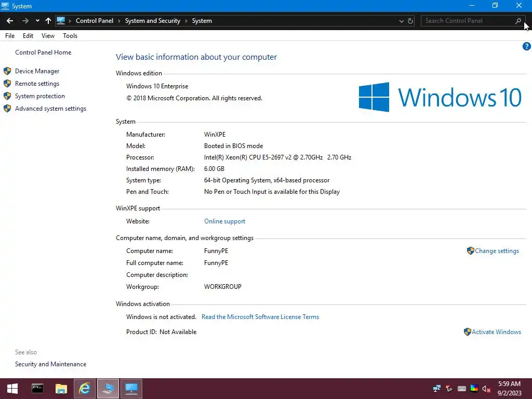The height and width of the screenshot is (399, 532).
Task: Open Command Prompt from the taskbar
Action: [37, 389]
